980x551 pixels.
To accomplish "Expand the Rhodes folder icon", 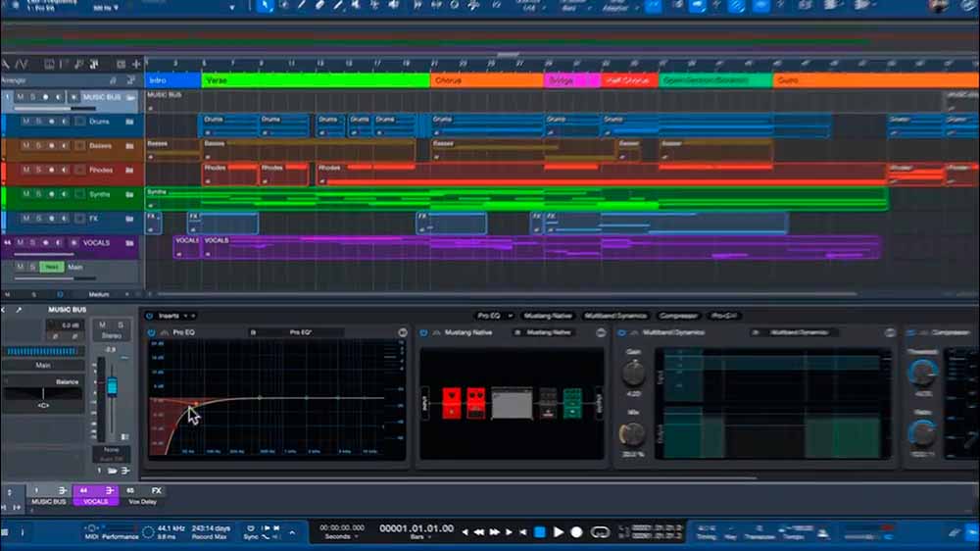I will coord(129,171).
